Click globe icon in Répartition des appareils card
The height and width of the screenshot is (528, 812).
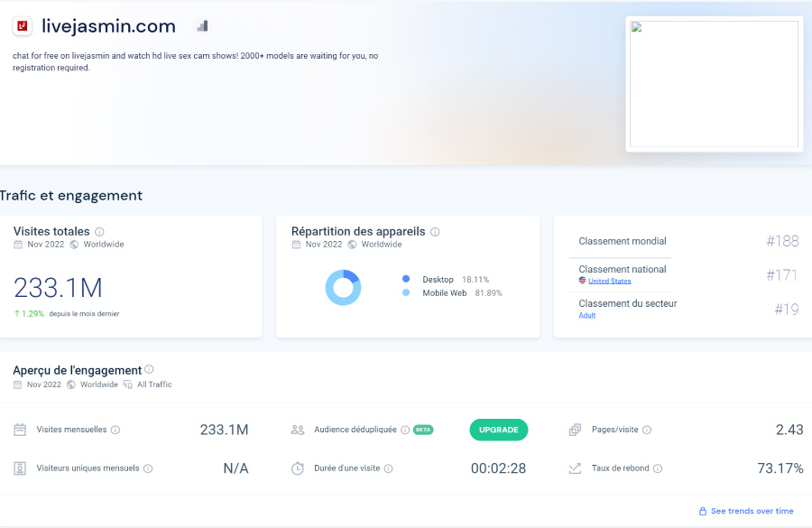[352, 245]
